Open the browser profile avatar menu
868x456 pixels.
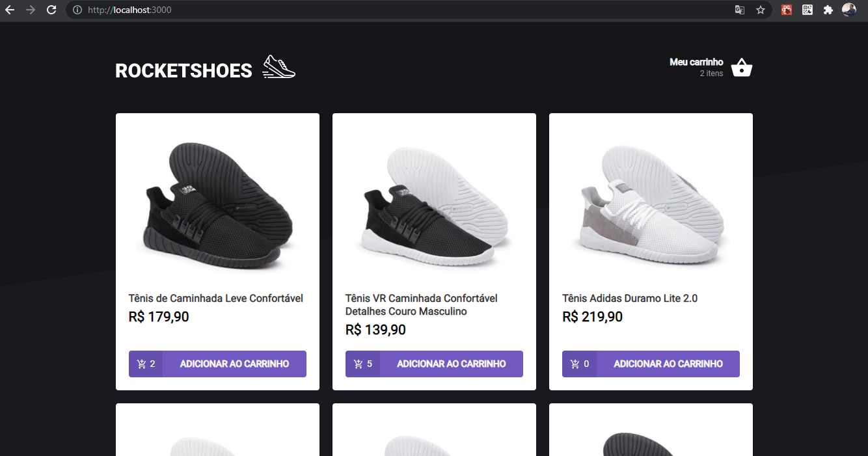pyautogui.click(x=849, y=10)
